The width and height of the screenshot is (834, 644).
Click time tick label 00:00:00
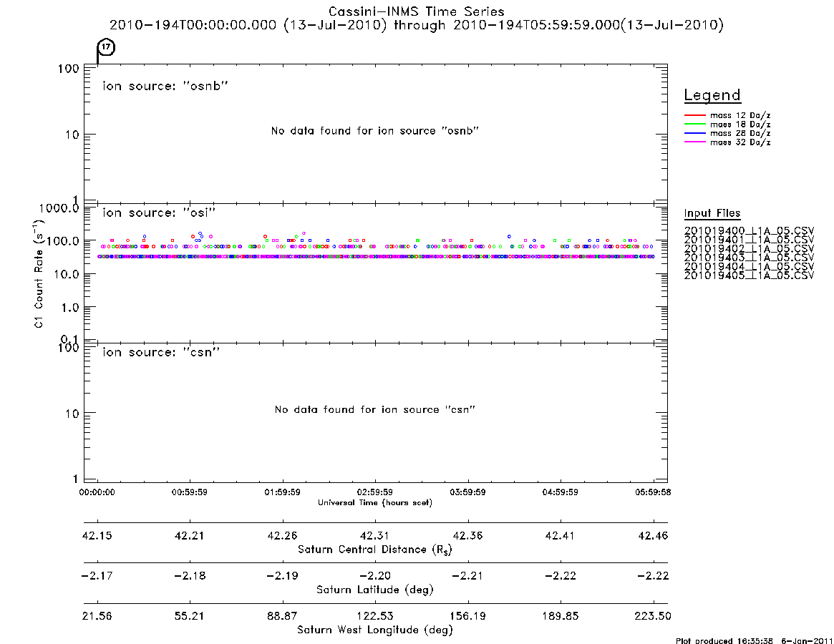pos(97,492)
